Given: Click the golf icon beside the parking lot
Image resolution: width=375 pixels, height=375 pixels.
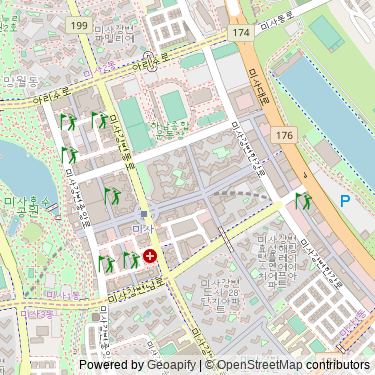Looking at the screenshot, I should click(304, 201).
